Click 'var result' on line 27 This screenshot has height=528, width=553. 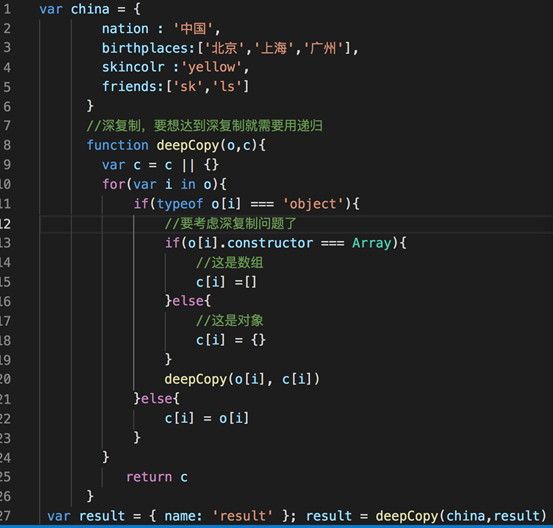point(86,516)
